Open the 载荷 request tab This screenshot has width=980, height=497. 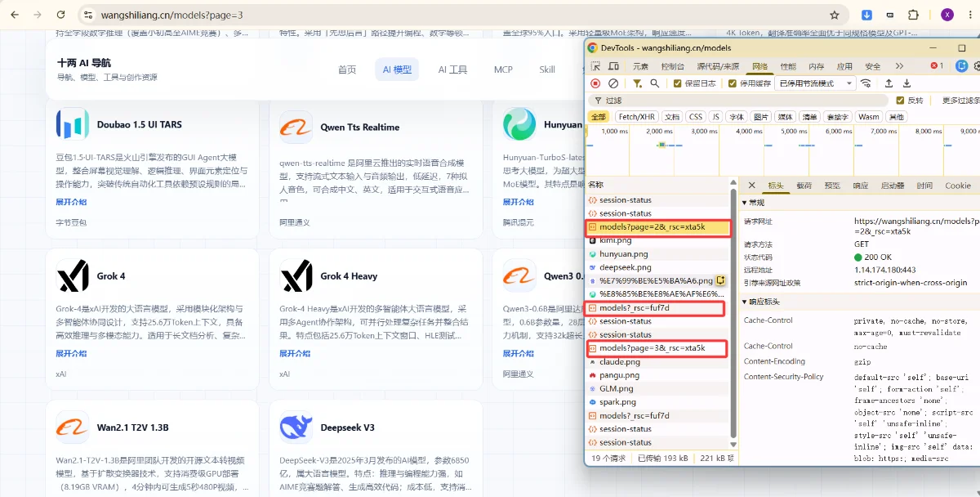(x=804, y=186)
